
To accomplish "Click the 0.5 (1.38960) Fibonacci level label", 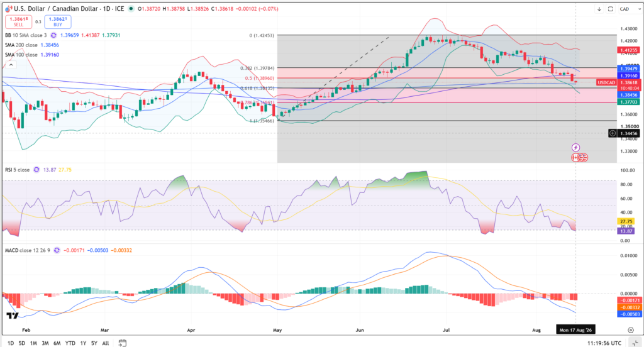I will pos(260,78).
